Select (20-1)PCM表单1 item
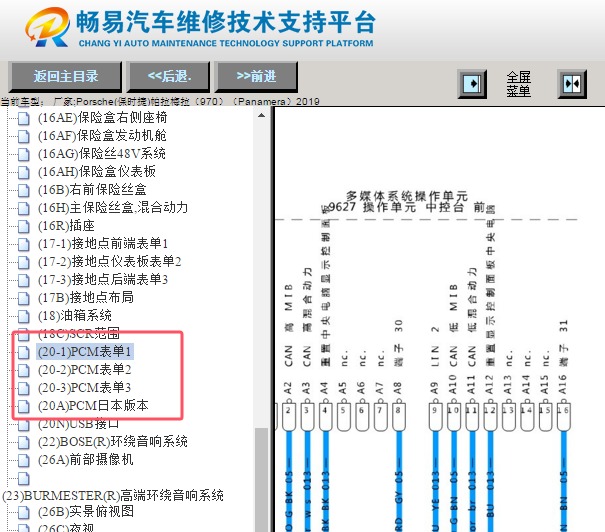This screenshot has width=605, height=532. (85, 351)
